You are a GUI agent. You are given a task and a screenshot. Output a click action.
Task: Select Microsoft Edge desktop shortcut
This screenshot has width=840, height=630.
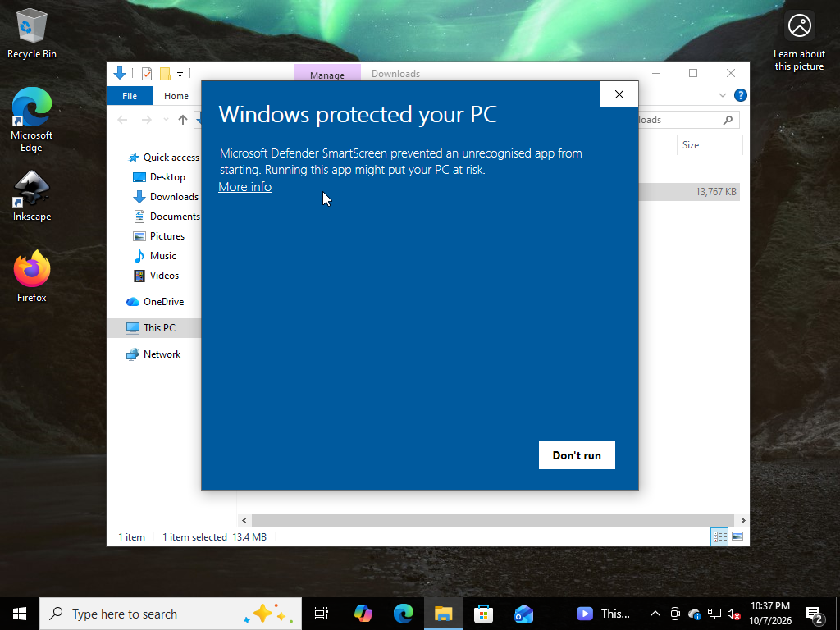click(x=32, y=120)
